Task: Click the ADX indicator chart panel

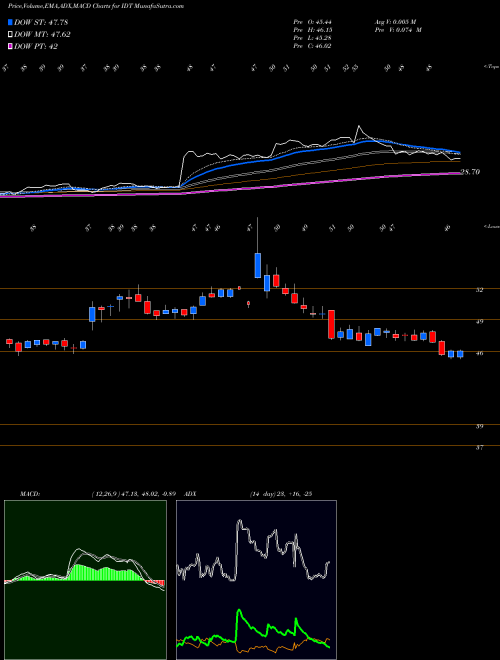Action: pos(256,580)
